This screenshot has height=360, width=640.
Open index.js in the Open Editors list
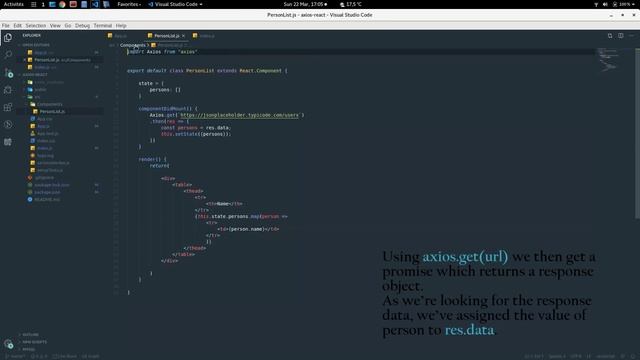pos(42,67)
